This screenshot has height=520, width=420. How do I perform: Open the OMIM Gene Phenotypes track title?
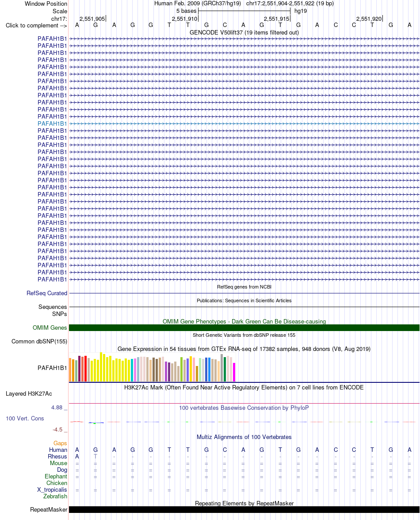[x=244, y=321]
